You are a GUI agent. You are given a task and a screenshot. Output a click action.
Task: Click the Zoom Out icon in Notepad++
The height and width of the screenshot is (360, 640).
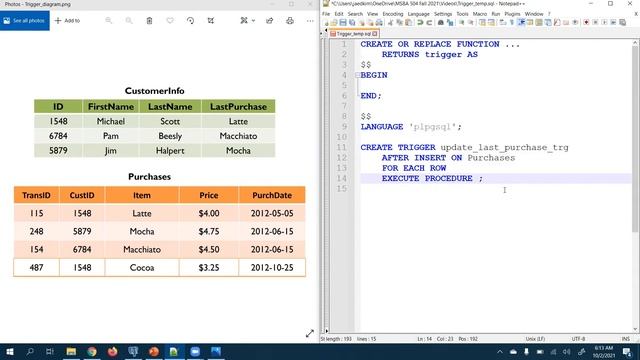coord(471,22)
